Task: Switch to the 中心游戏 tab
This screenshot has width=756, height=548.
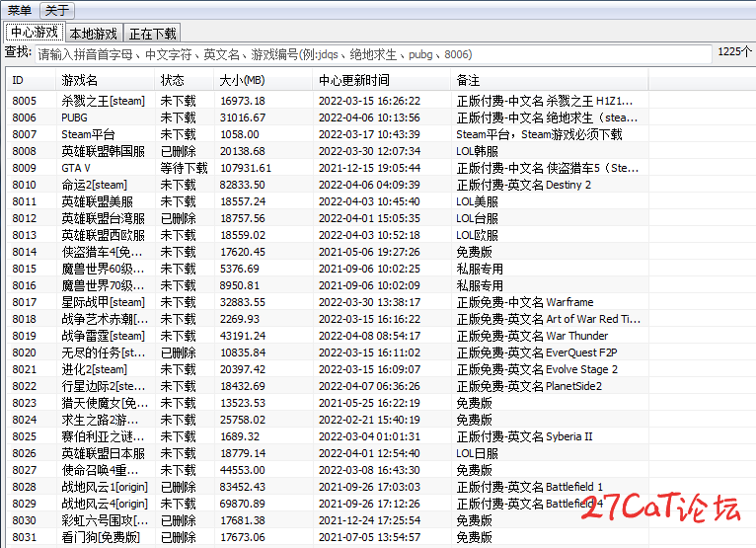Action: point(35,33)
